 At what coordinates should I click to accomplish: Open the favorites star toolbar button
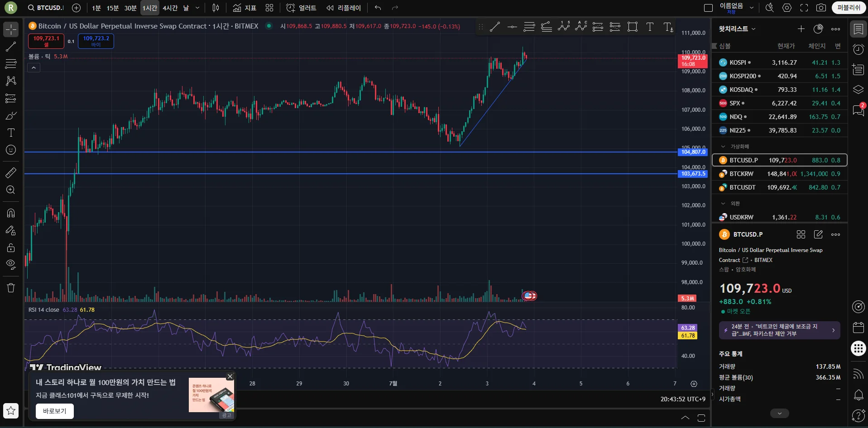(11, 411)
